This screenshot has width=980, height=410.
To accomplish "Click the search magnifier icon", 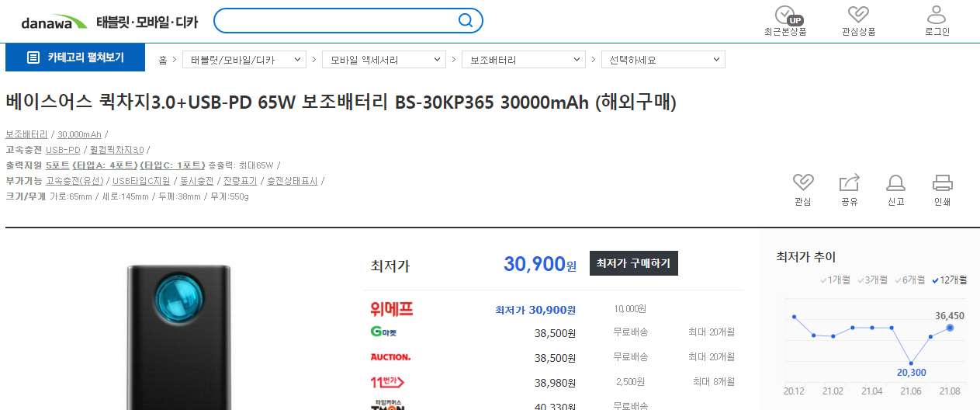I will coord(466,21).
